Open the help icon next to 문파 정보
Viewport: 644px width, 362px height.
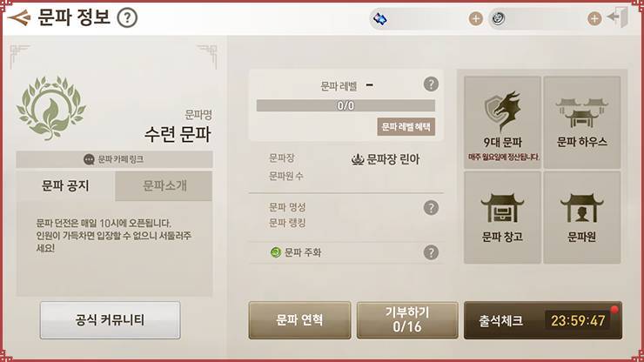(x=127, y=18)
